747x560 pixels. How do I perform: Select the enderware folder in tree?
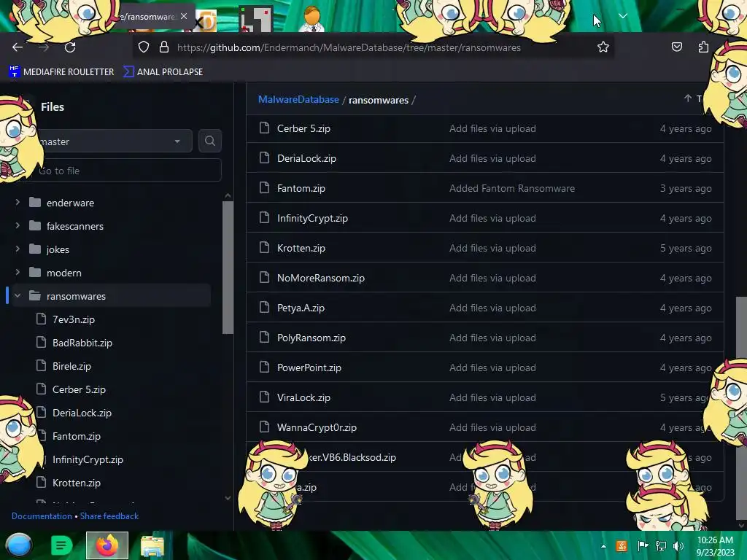[70, 203]
